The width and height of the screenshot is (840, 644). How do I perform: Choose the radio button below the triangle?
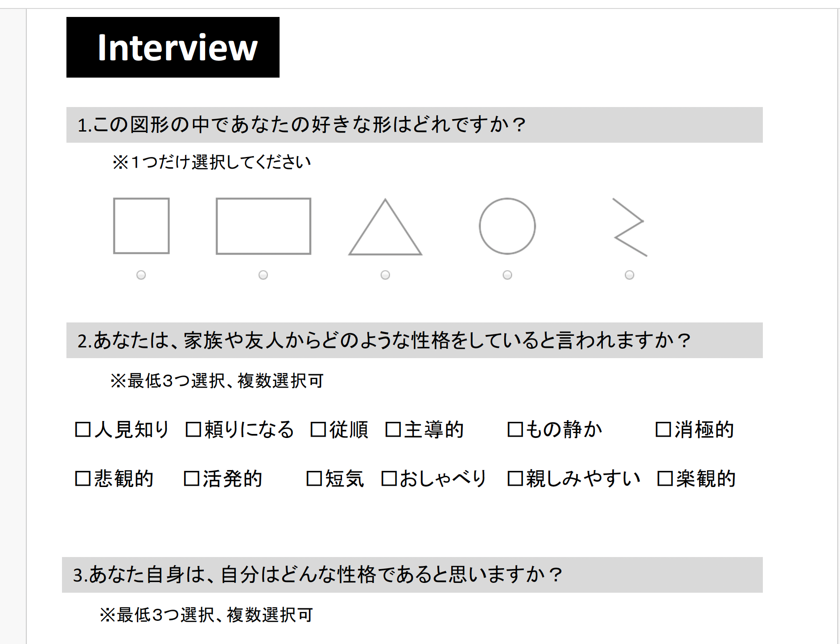click(385, 275)
